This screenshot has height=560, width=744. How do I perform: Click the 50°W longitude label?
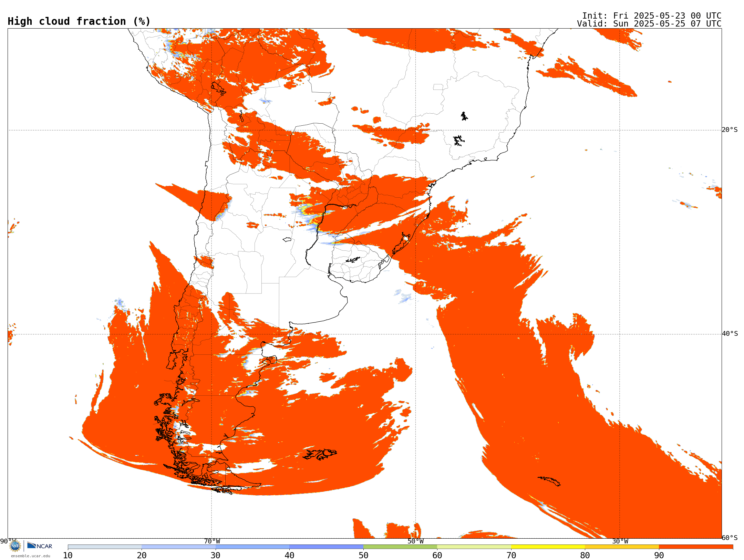tap(415, 541)
